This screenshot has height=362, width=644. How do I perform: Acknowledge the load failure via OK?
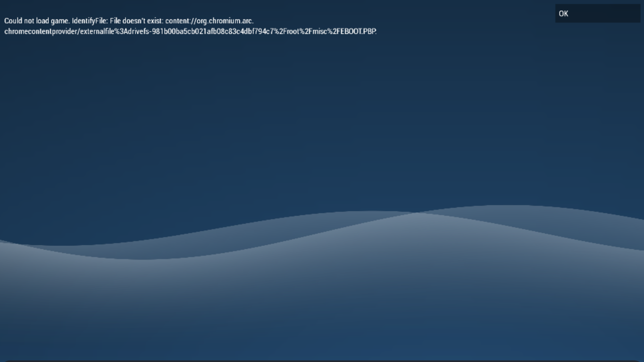(597, 14)
